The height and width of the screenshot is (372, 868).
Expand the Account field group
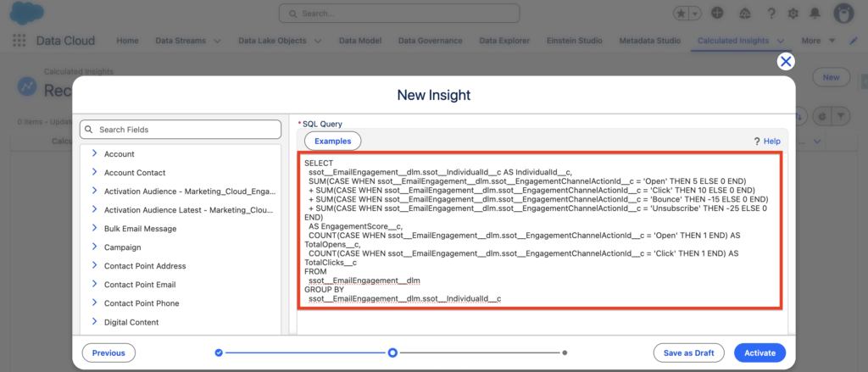pyautogui.click(x=95, y=153)
